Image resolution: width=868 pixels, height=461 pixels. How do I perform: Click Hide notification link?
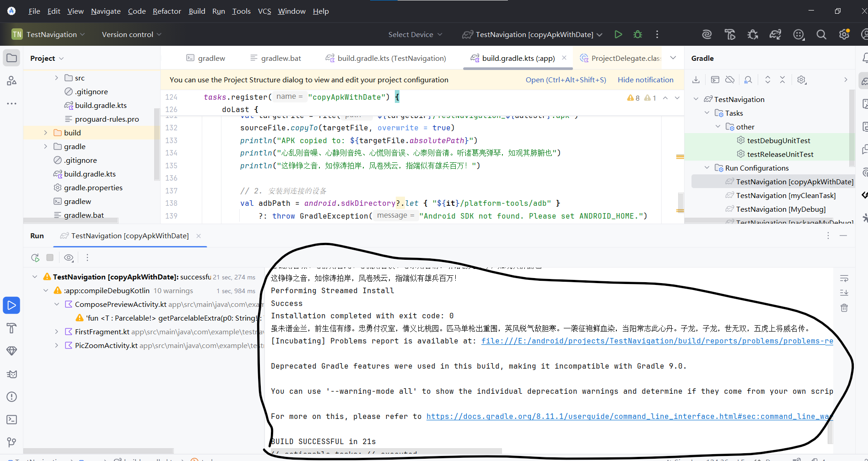point(646,80)
